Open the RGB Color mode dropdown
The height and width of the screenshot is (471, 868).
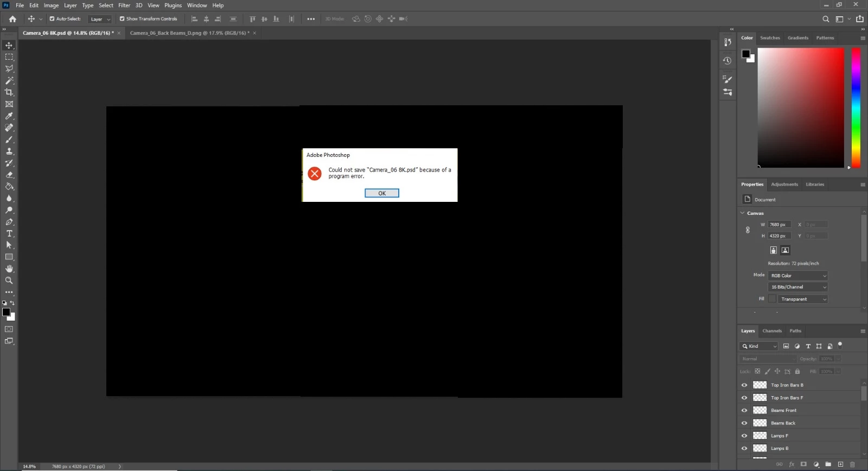(x=798, y=276)
